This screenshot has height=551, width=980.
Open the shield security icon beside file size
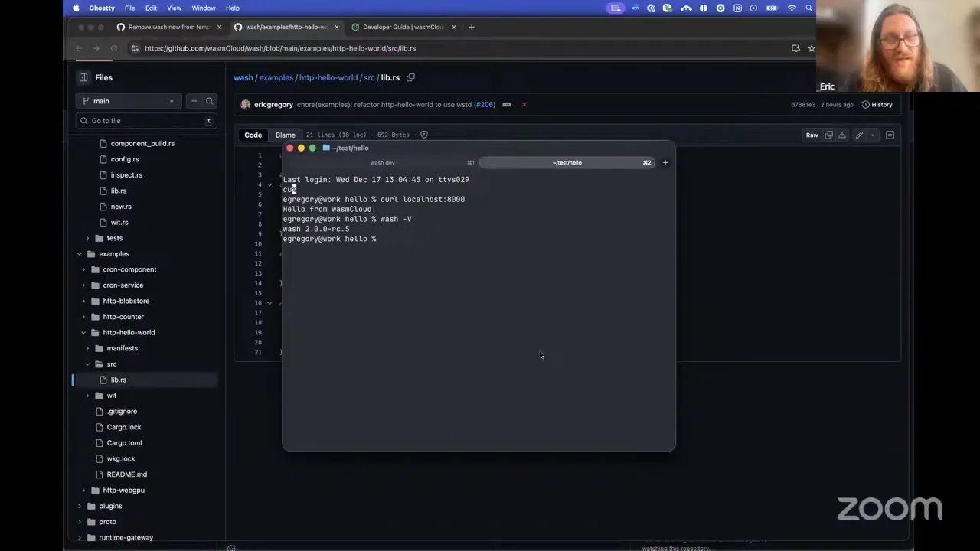(423, 135)
